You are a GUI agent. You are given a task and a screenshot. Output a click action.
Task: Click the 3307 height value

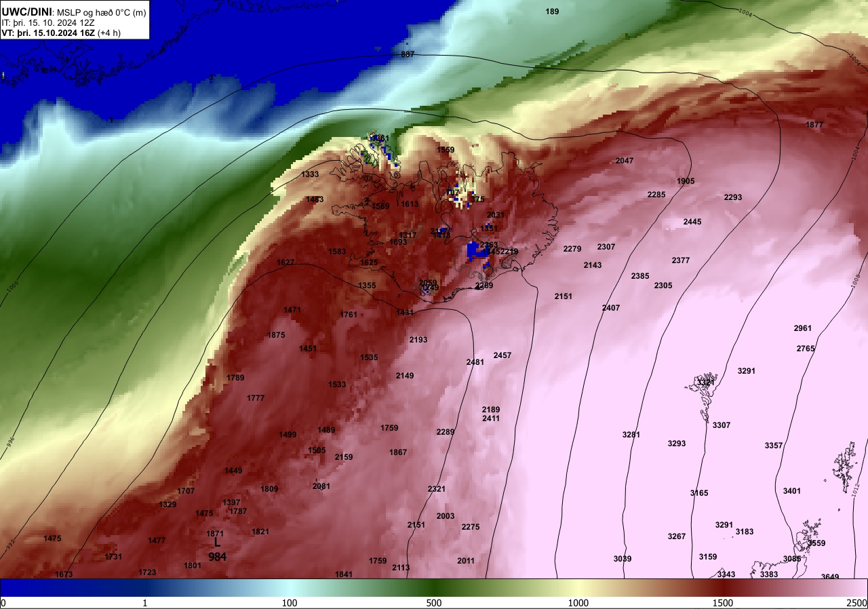click(722, 425)
